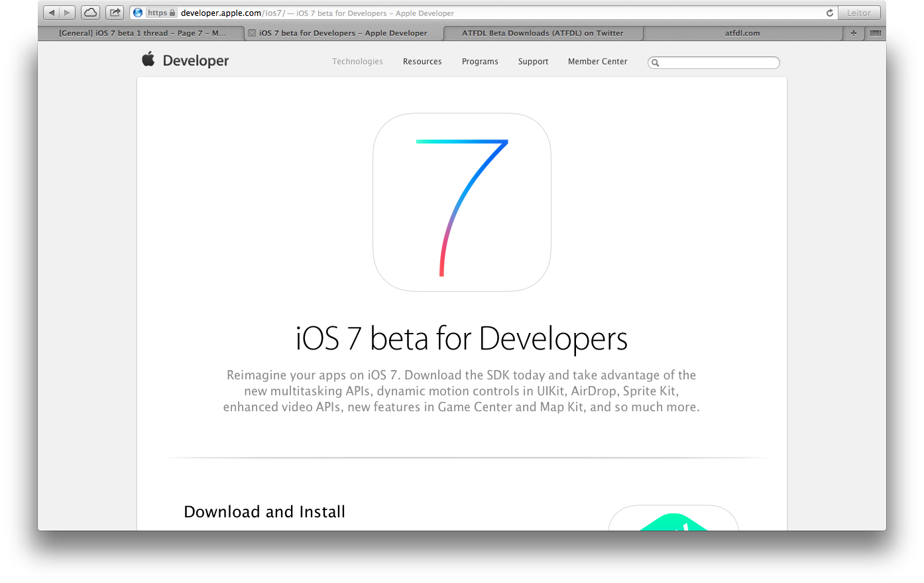Click the Leitor reader button
The height and width of the screenshot is (583, 924).
pos(859,13)
